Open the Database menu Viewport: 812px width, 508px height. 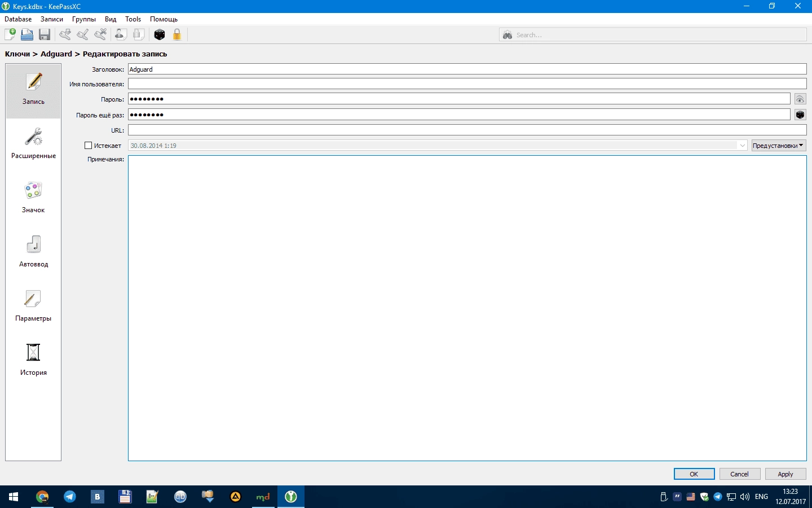(x=18, y=19)
